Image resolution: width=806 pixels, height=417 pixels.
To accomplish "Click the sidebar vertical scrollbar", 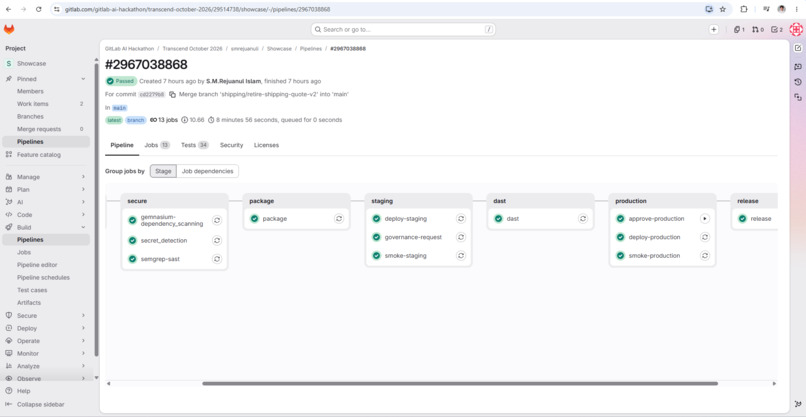I will click(96, 210).
